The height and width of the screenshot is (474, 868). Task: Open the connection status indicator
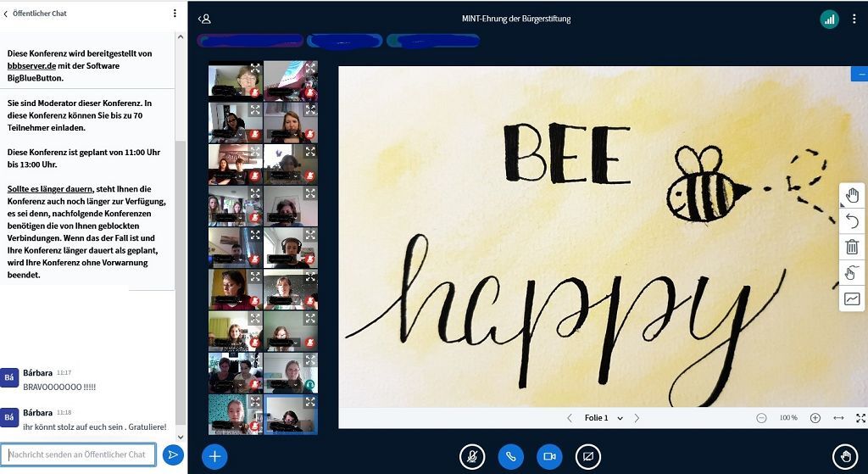pyautogui.click(x=829, y=19)
